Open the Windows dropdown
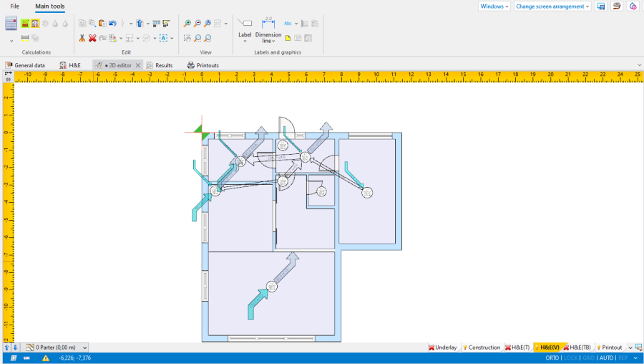 [x=494, y=6]
